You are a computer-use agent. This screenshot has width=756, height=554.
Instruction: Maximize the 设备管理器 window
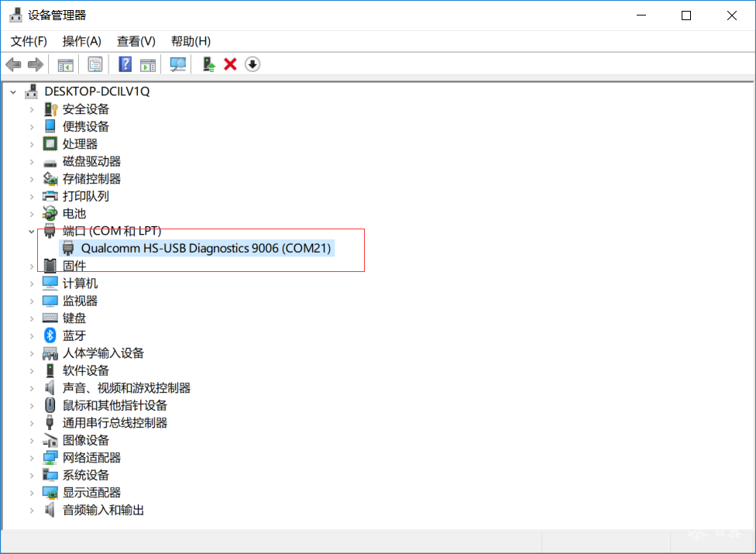tap(686, 15)
